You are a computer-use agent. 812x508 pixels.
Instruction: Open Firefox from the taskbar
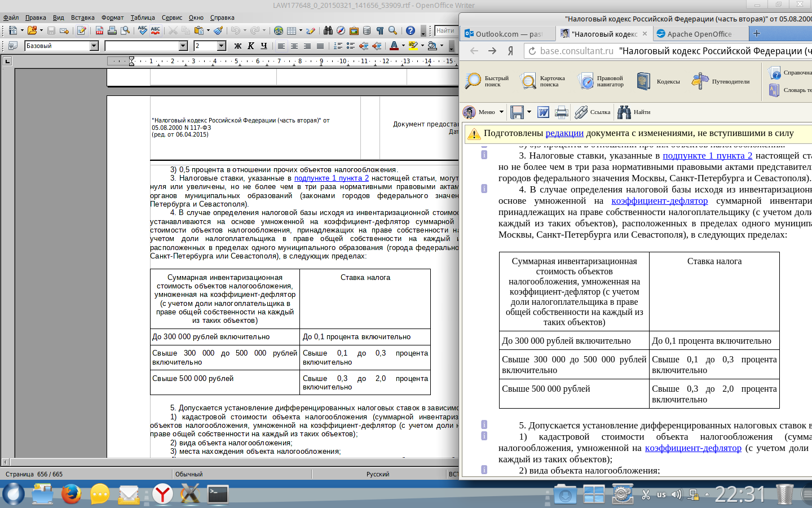tap(71, 494)
